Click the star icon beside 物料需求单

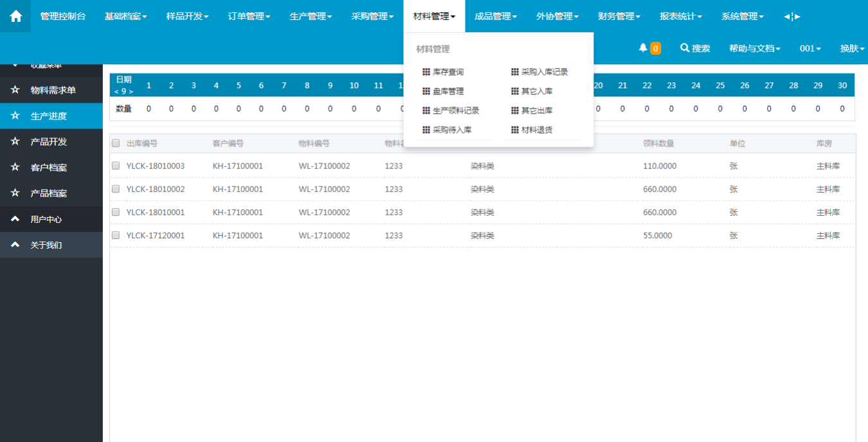15,91
